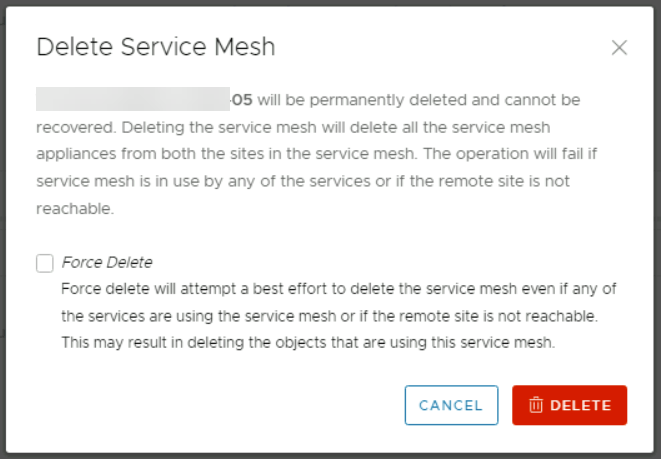The width and height of the screenshot is (661, 459).
Task: Click the italic Force Delete label
Action: pyautogui.click(x=107, y=263)
